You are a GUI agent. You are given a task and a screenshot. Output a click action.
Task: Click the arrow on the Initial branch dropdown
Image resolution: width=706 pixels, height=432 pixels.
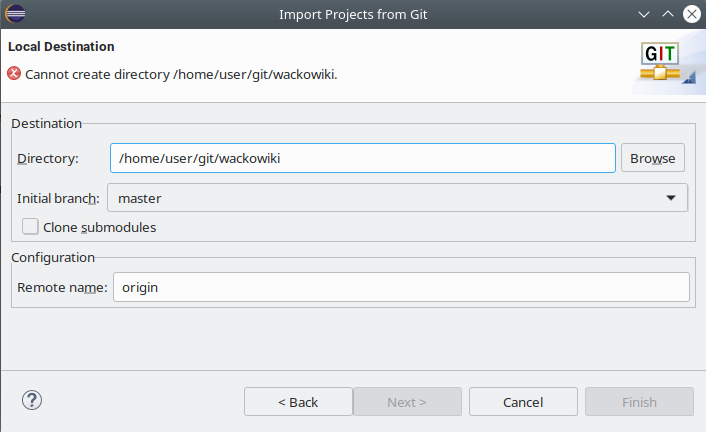coord(671,198)
